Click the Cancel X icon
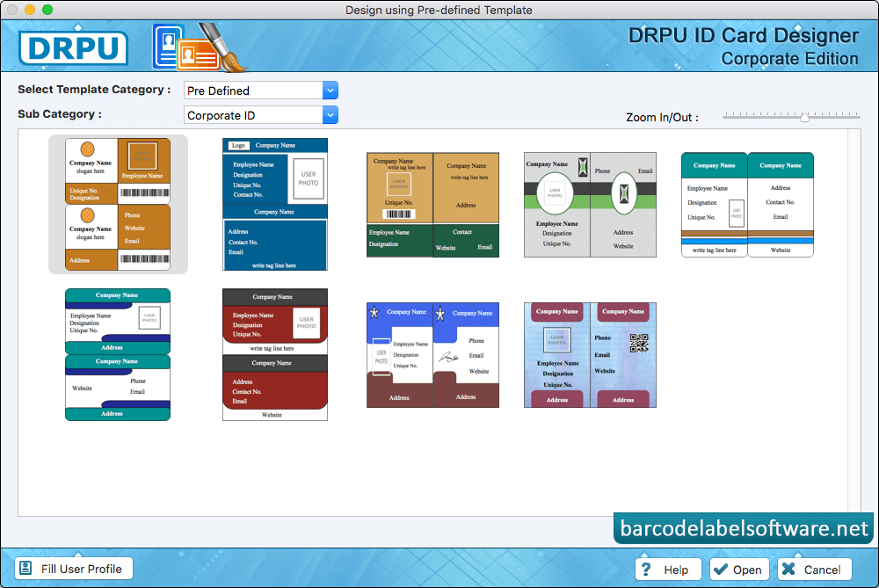Screen dimensions: 879x588 [788, 569]
